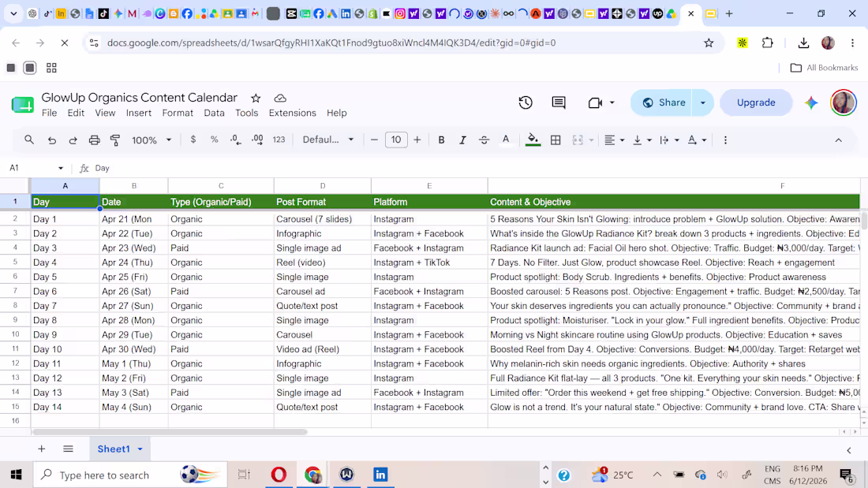868x488 pixels.
Task: Open the Name box dropdown
Action: tap(60, 168)
